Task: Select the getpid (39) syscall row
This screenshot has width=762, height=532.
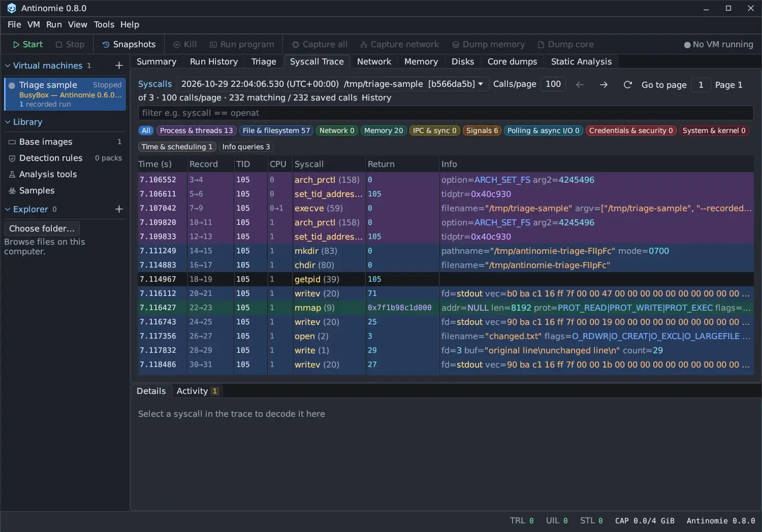Action: tap(446, 279)
